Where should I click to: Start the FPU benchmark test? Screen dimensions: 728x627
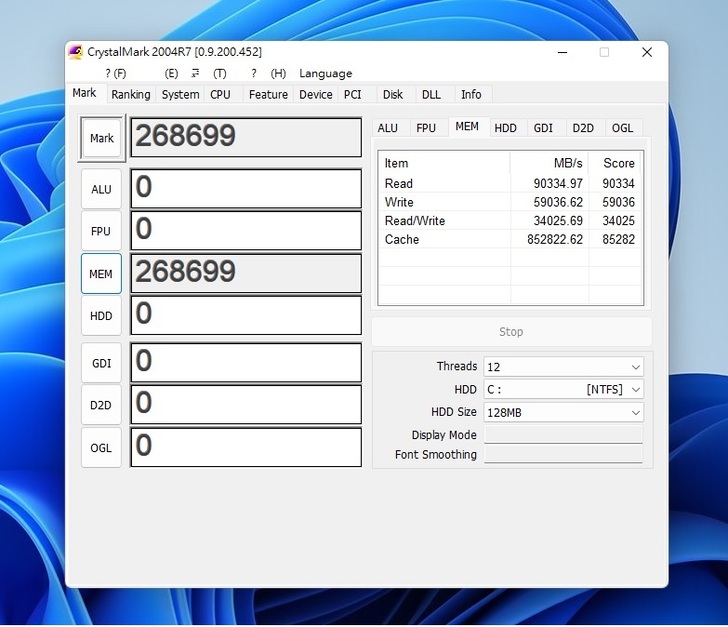[101, 231]
